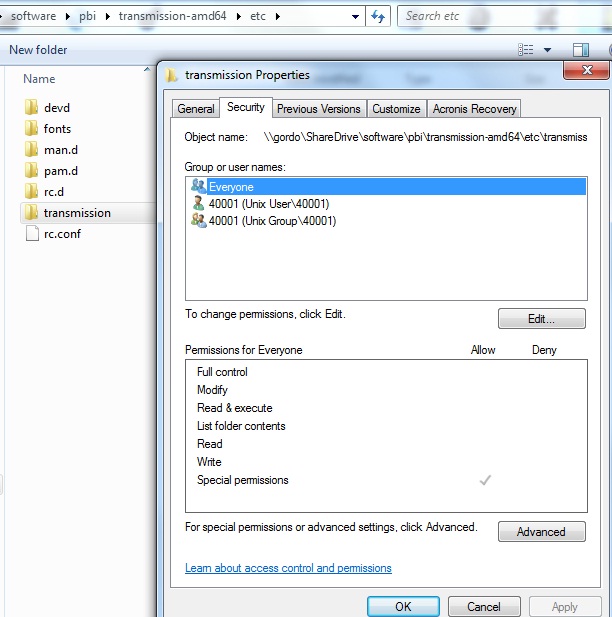Click the Unix User 40001 icon
The height and width of the screenshot is (617, 612).
(198, 203)
